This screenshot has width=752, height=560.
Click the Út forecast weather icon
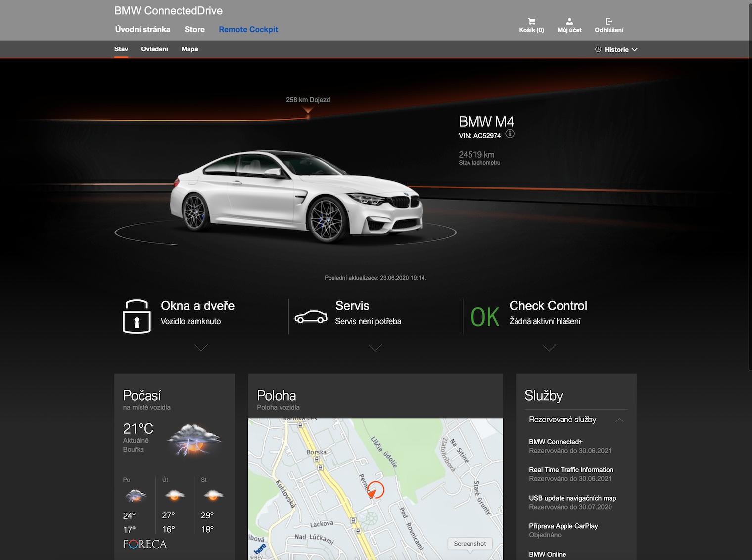tap(175, 495)
